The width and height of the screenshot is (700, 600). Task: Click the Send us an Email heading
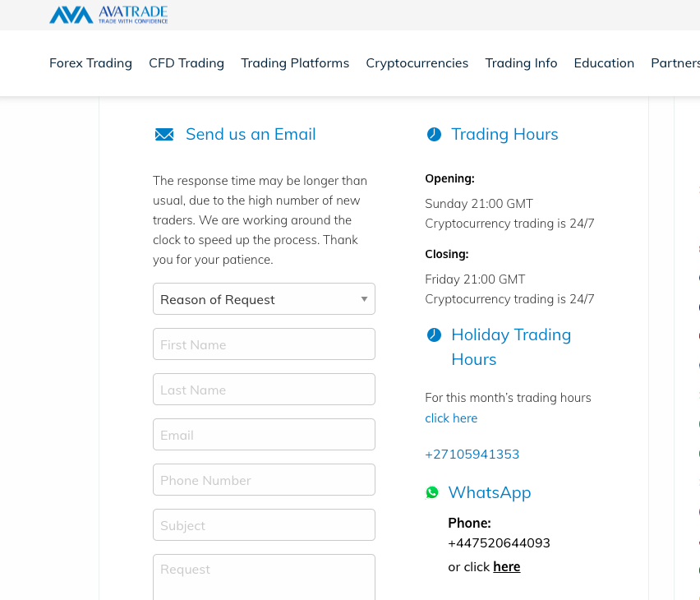(x=251, y=134)
